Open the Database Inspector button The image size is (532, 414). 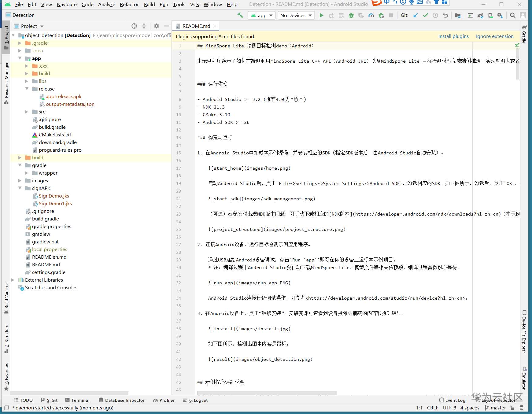pyautogui.click(x=122, y=400)
